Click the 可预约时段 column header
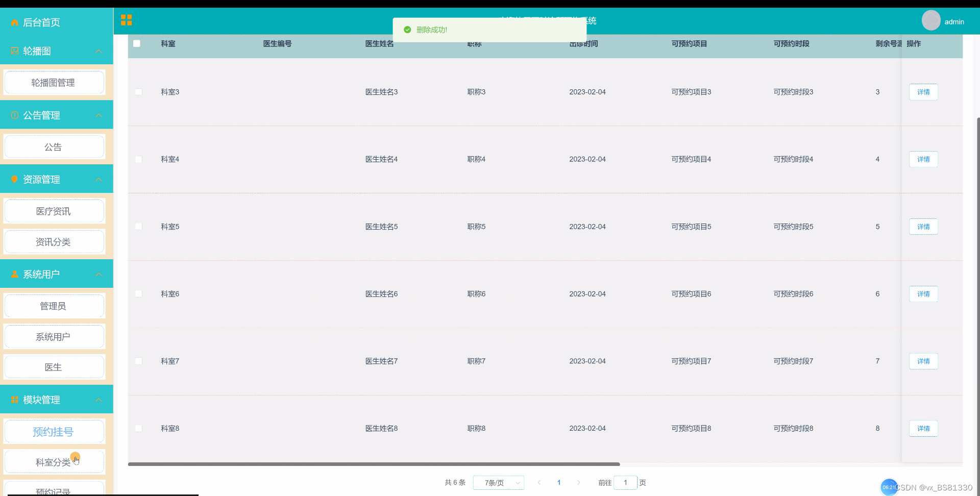Viewport: 980px width, 496px height. [791, 44]
